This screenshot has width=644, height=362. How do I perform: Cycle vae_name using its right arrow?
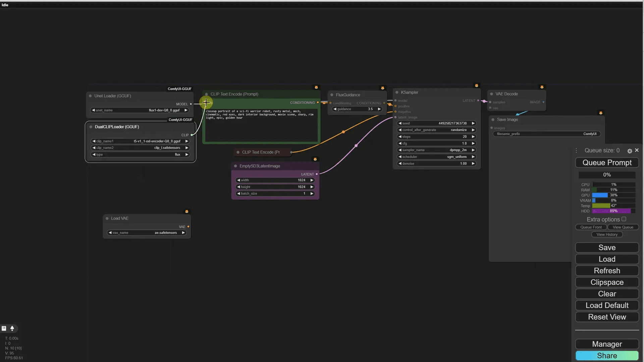[183, 233]
